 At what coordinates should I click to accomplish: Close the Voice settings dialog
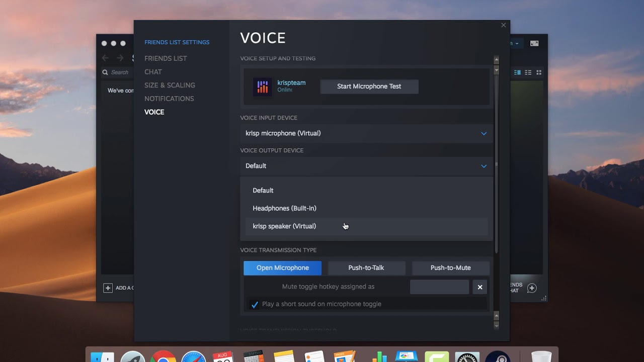(x=504, y=25)
